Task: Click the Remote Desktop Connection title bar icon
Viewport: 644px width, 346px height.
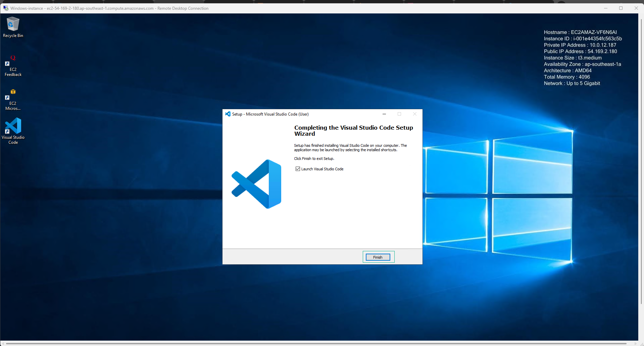Action: click(6, 8)
